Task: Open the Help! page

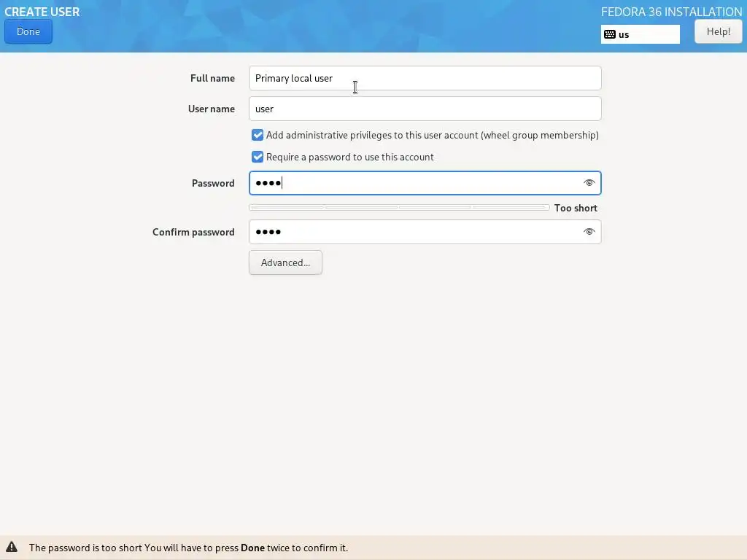Action: point(718,31)
